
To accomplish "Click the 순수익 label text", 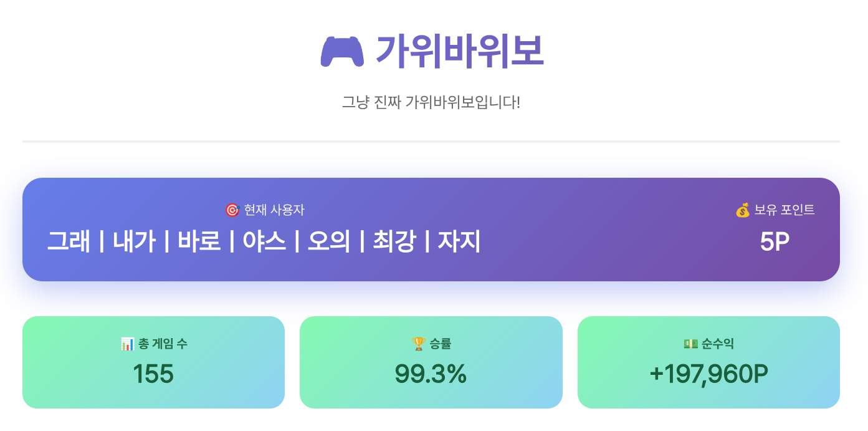I will pyautogui.click(x=718, y=344).
